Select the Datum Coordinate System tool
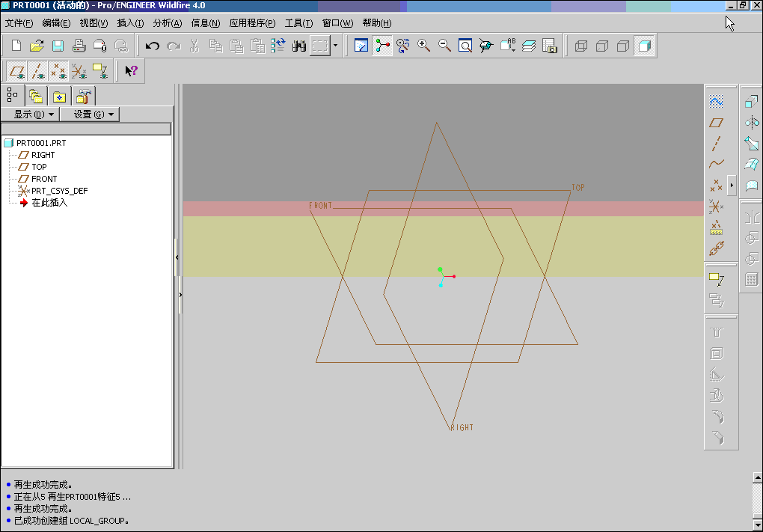763x532 pixels. pos(716,207)
